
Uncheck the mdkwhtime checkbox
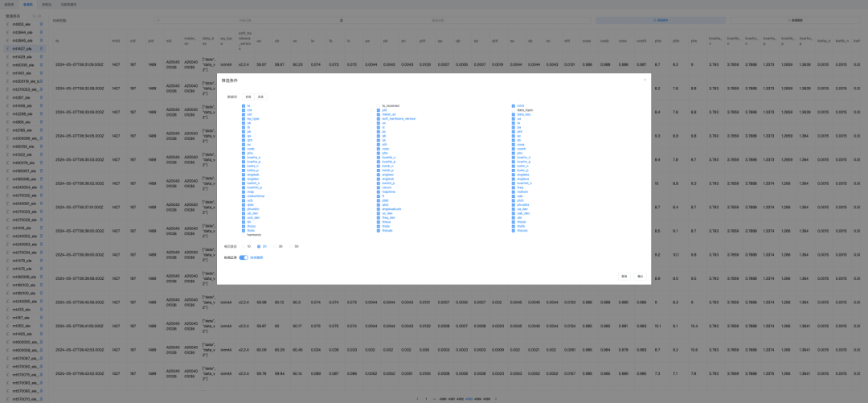(244, 195)
